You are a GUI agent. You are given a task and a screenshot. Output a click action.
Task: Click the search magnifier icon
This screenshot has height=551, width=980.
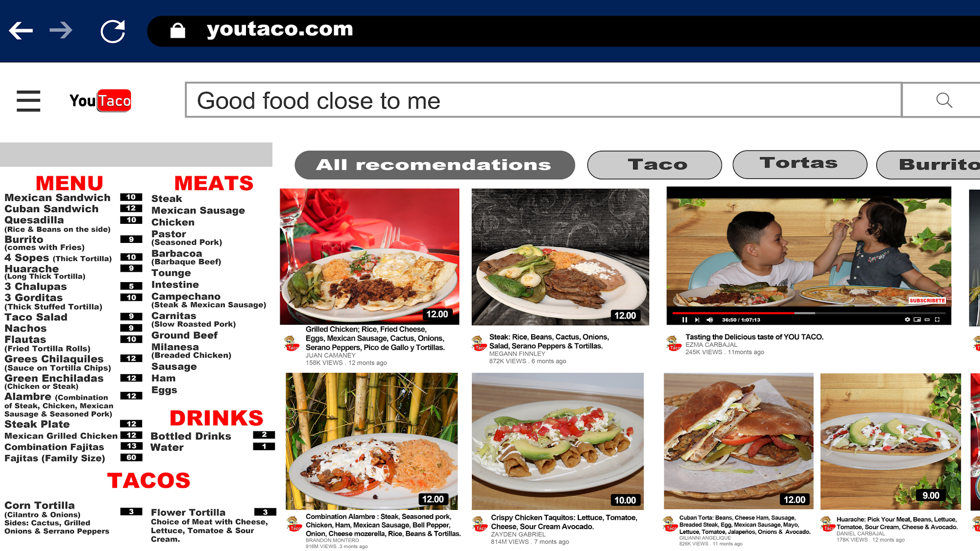[x=944, y=100]
